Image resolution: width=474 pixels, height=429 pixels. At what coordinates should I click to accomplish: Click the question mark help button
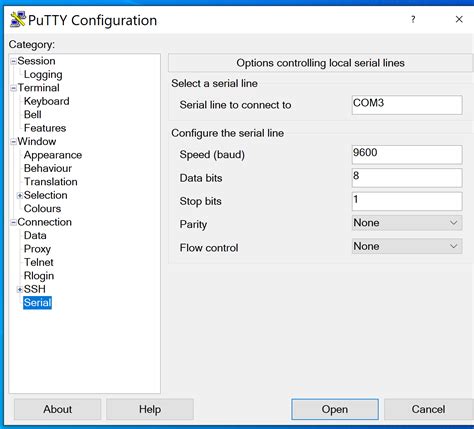pyautogui.click(x=413, y=19)
